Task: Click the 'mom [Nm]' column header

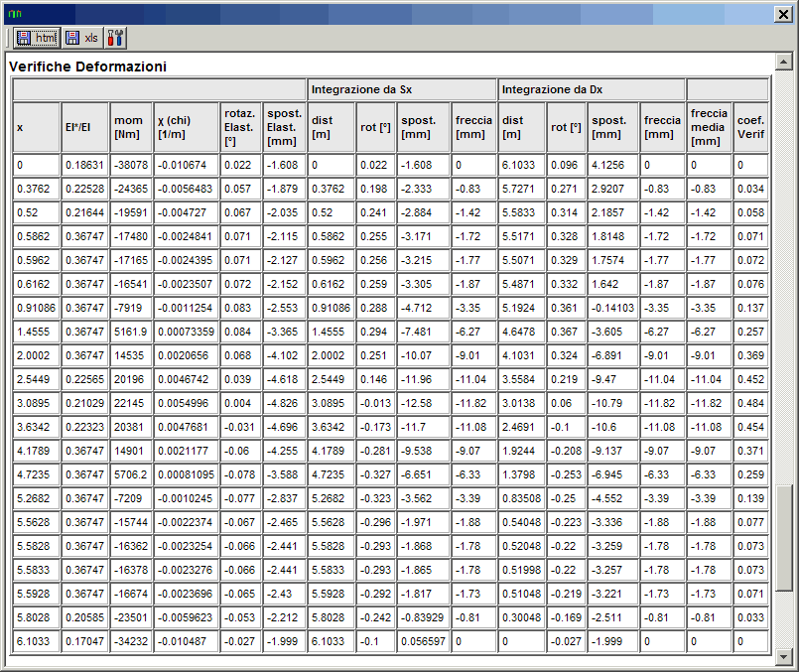Action: (x=131, y=127)
